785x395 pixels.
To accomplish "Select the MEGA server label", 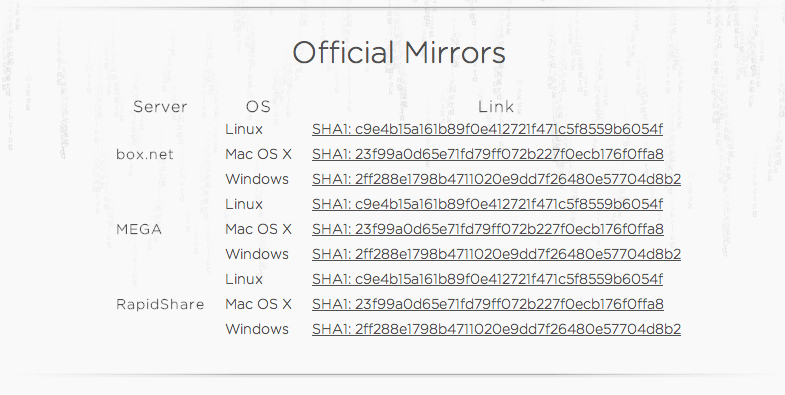I will click(x=139, y=229).
